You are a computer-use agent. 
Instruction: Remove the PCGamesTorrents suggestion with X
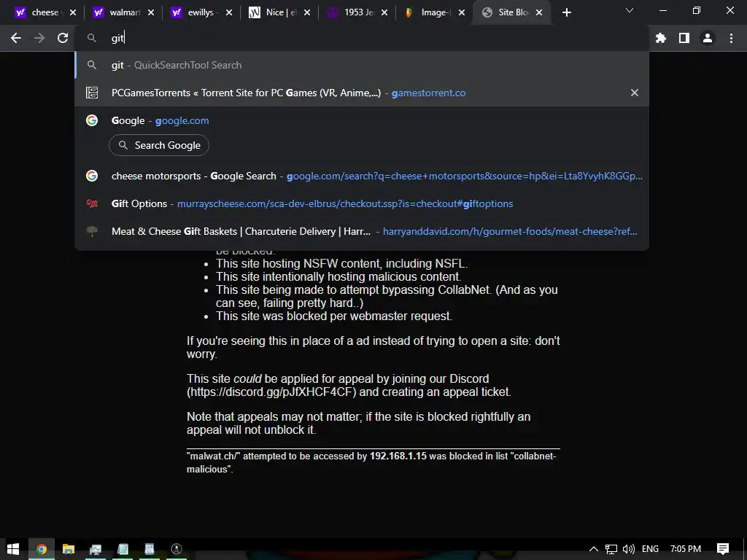(635, 93)
